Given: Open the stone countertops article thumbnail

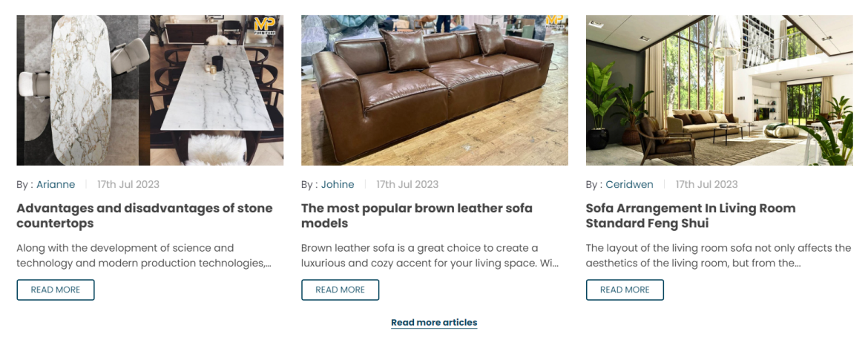Looking at the screenshot, I should (x=150, y=90).
